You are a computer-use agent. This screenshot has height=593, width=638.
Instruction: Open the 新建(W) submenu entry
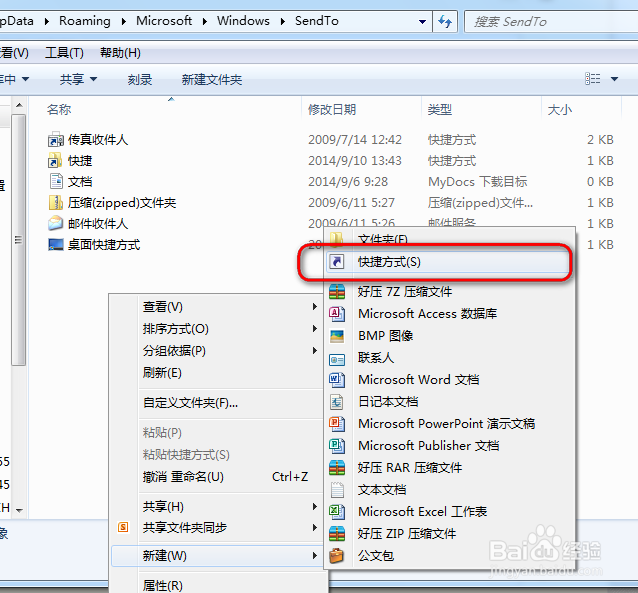click(x=219, y=556)
